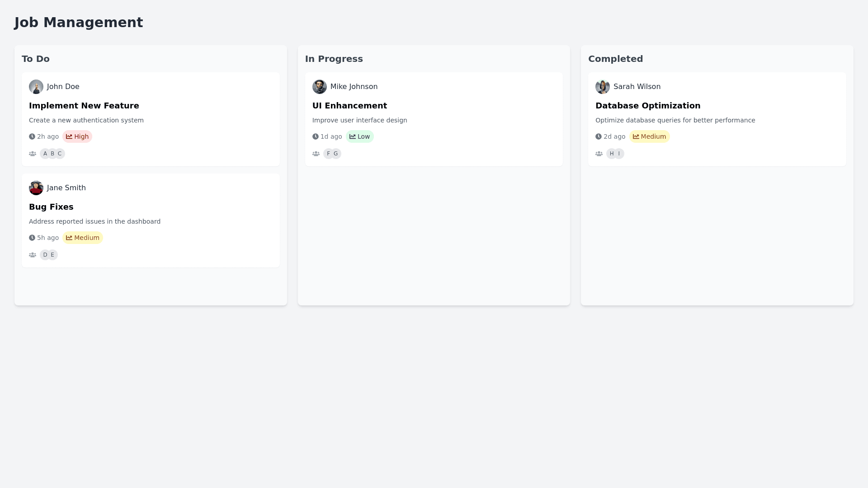The image size is (868, 488).
Task: Open the Implement New Feature card title
Action: point(84,106)
